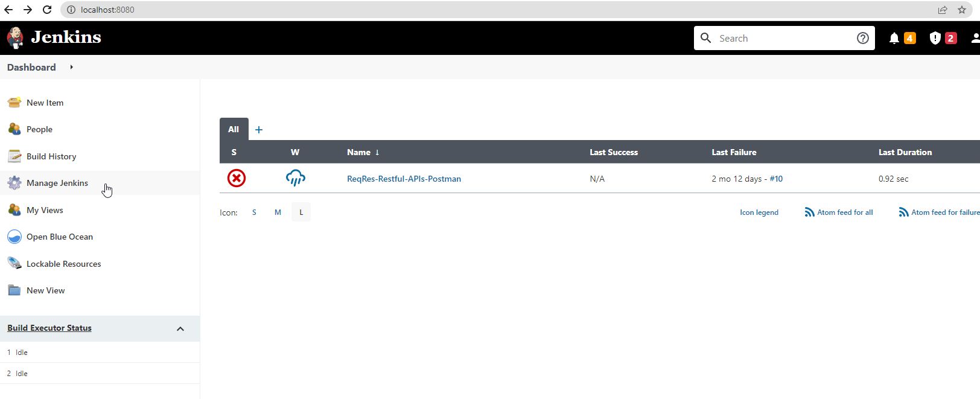This screenshot has height=399, width=980.
Task: Set icon size to L
Action: click(x=301, y=212)
